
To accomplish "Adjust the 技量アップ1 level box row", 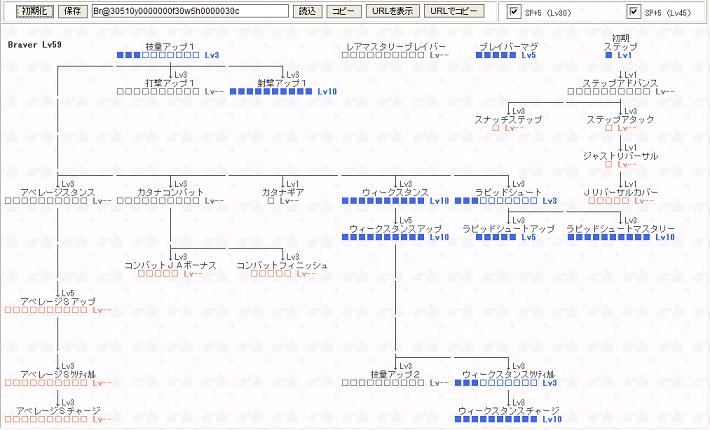I will pyautogui.click(x=158, y=55).
